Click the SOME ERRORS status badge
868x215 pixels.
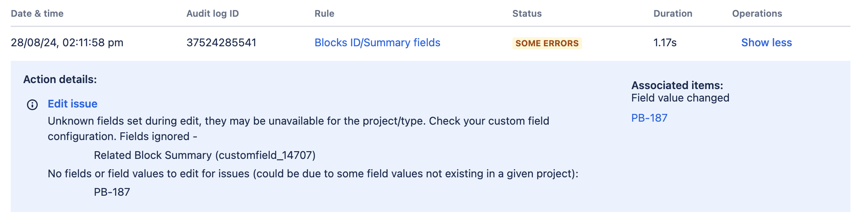[547, 43]
